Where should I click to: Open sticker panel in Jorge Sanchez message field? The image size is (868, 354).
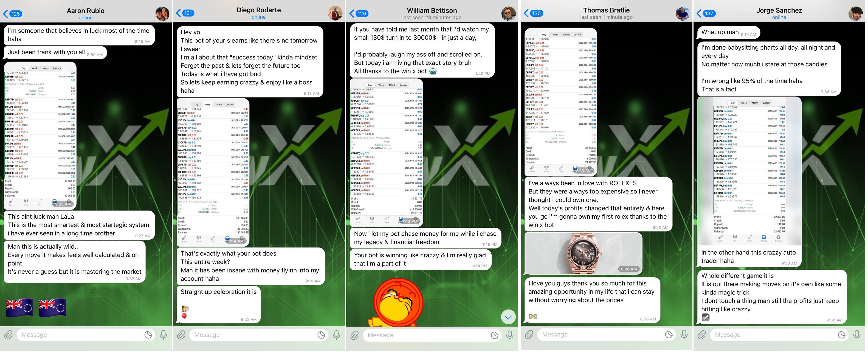pos(842,335)
